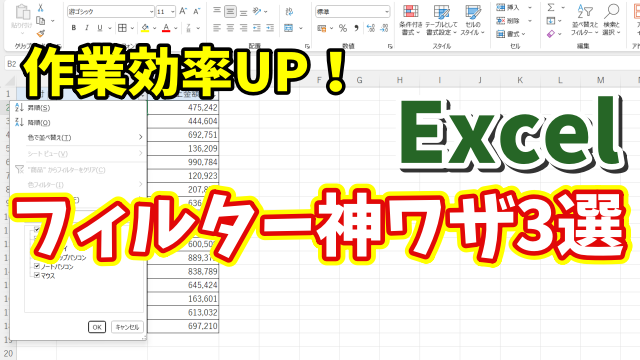Open the borders dropdown arrow

click(x=132, y=28)
